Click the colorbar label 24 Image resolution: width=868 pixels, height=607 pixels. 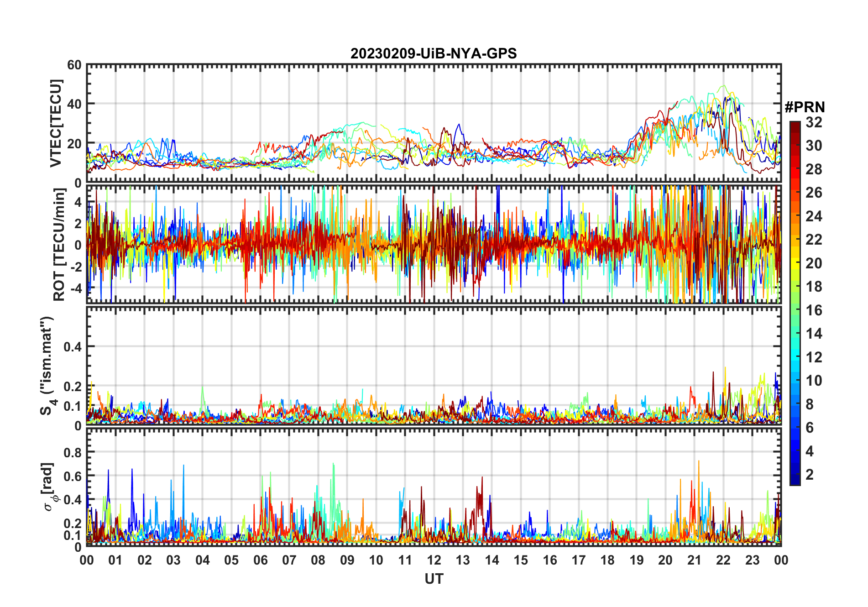(x=814, y=216)
